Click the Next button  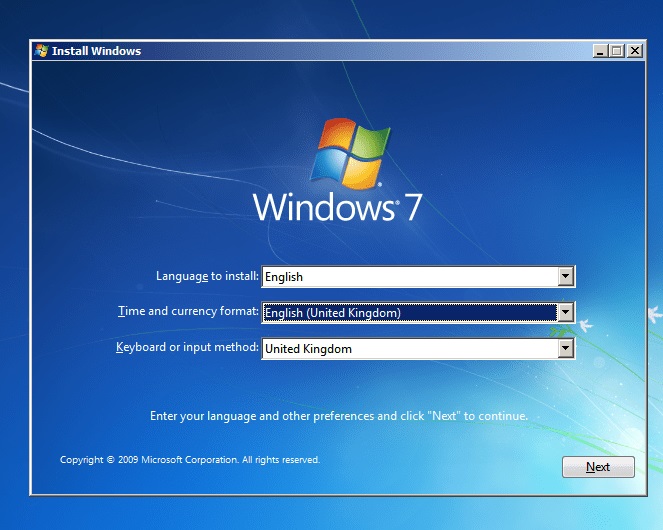pyautogui.click(x=598, y=467)
